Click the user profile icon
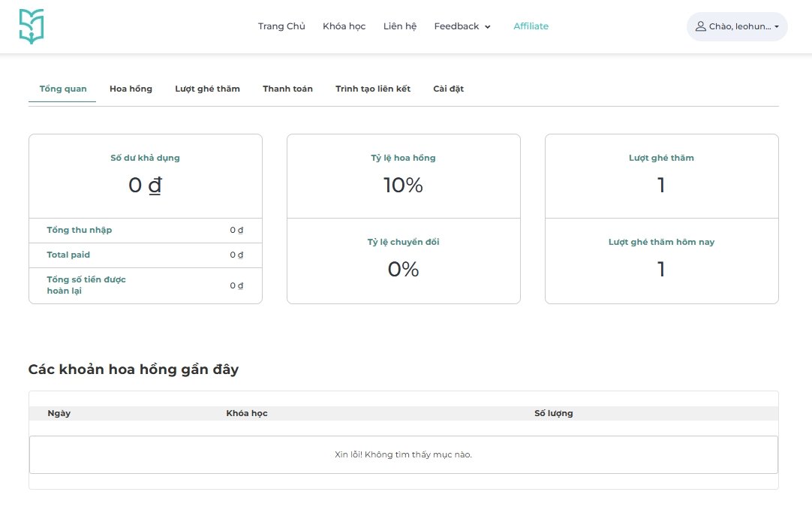812x528 pixels. 701,26
